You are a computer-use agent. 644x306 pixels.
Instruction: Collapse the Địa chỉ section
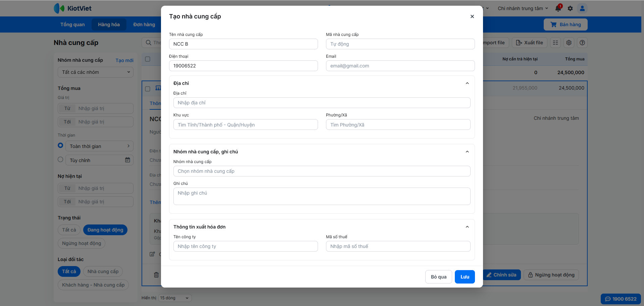pyautogui.click(x=467, y=83)
